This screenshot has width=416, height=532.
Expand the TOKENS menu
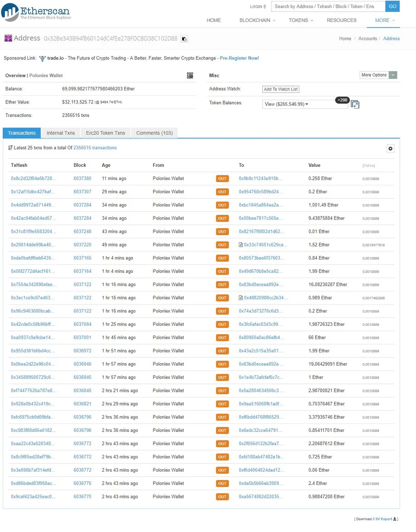pos(301,20)
